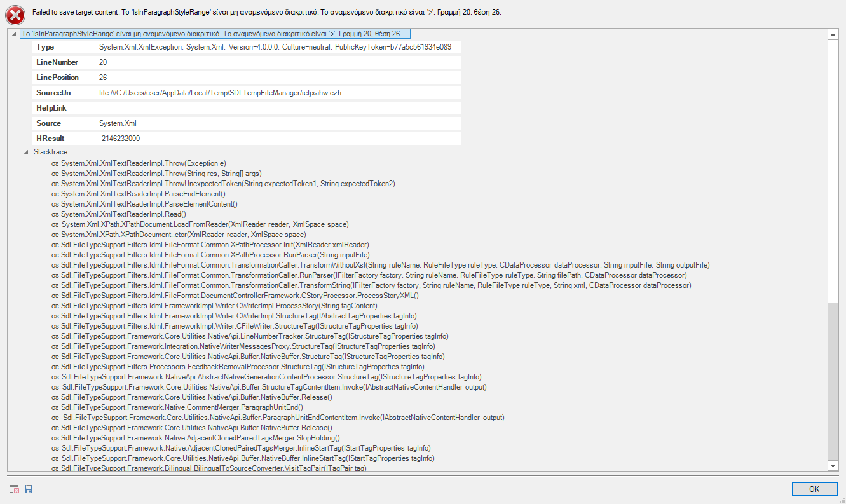Image resolution: width=846 pixels, height=504 pixels.
Task: Click the Source value System.Xml
Action: (x=118, y=123)
